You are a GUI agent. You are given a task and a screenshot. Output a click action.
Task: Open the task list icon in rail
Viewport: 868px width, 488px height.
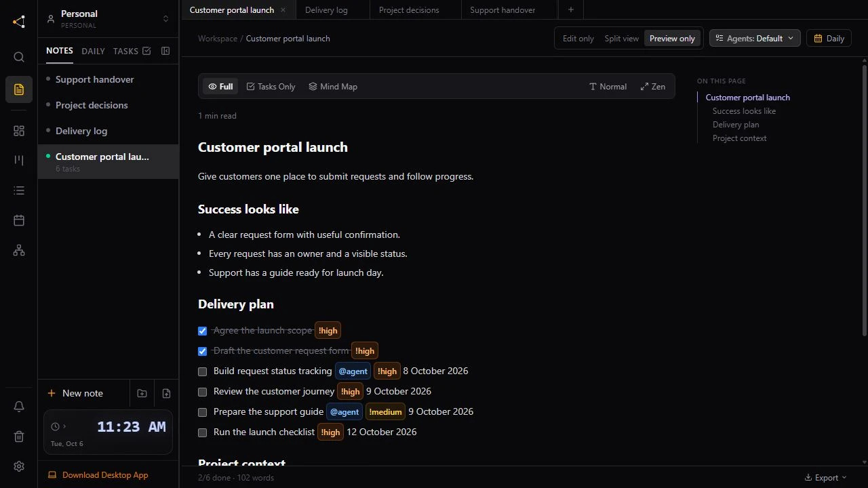pos(19,190)
